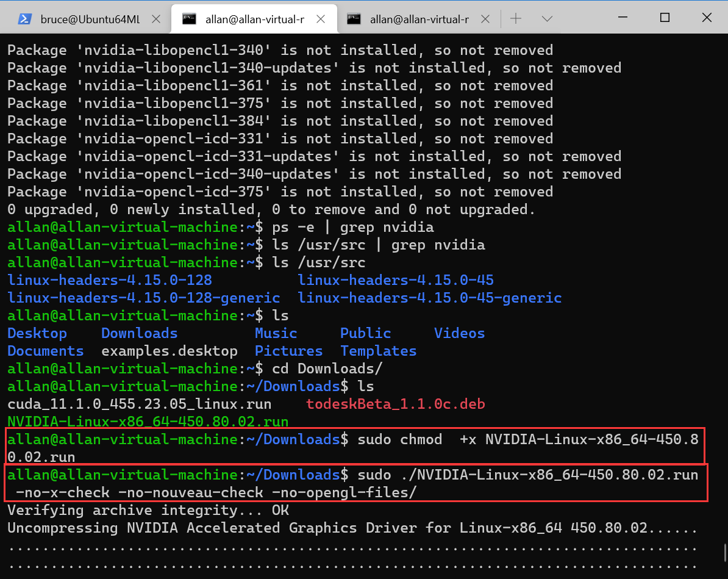Click terminal icon on the active allan tab

point(189,19)
